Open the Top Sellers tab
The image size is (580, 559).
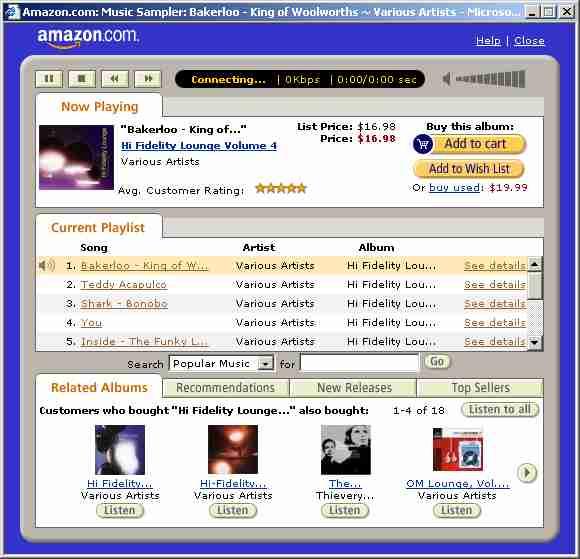click(480, 387)
